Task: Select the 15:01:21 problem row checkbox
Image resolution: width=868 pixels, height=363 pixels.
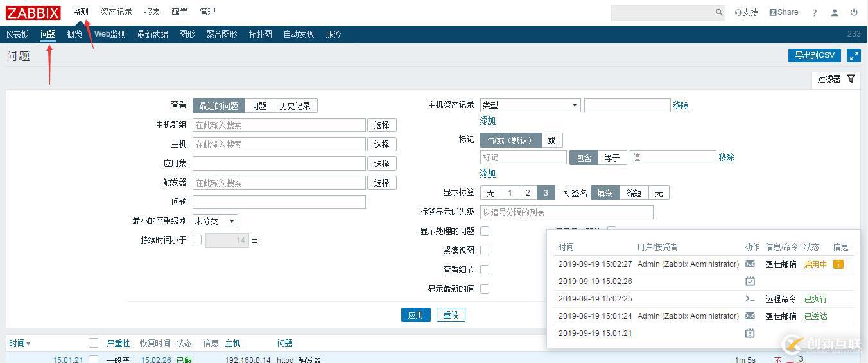Action: coord(93,359)
